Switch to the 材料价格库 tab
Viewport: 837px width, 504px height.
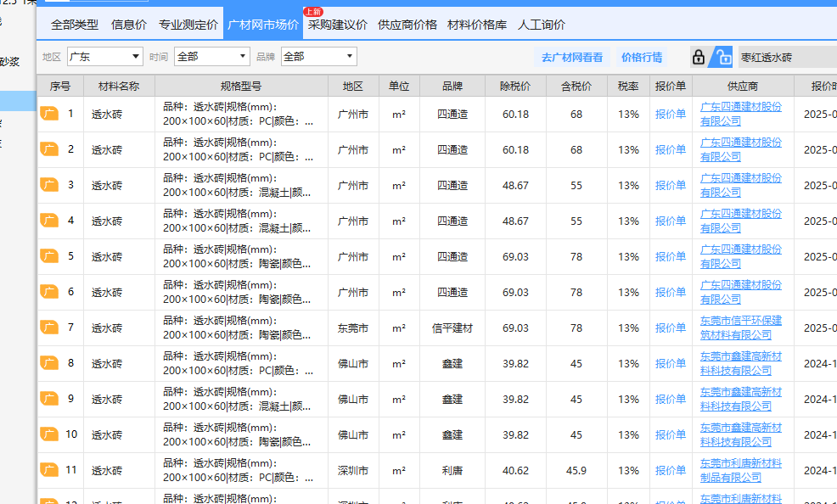point(477,25)
